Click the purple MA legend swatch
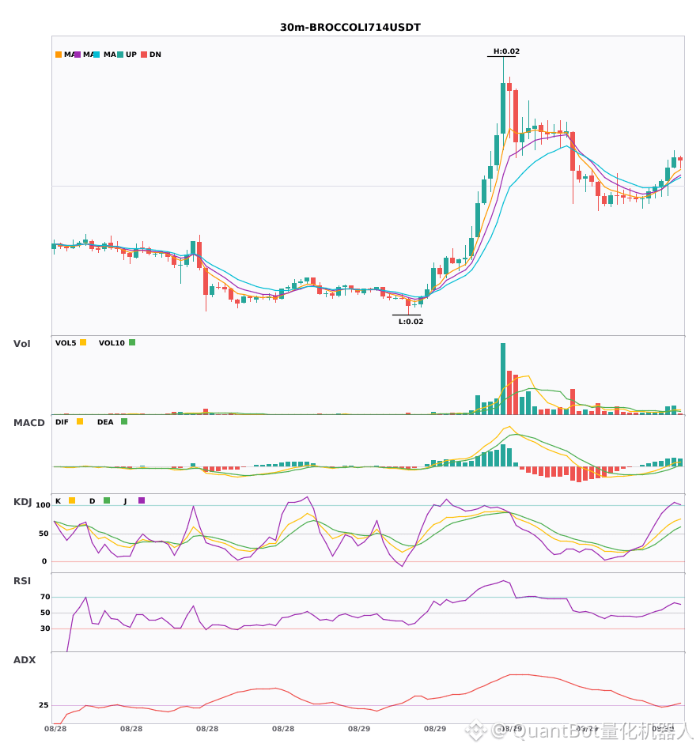Viewport: 700px width, 751px height. [78, 55]
